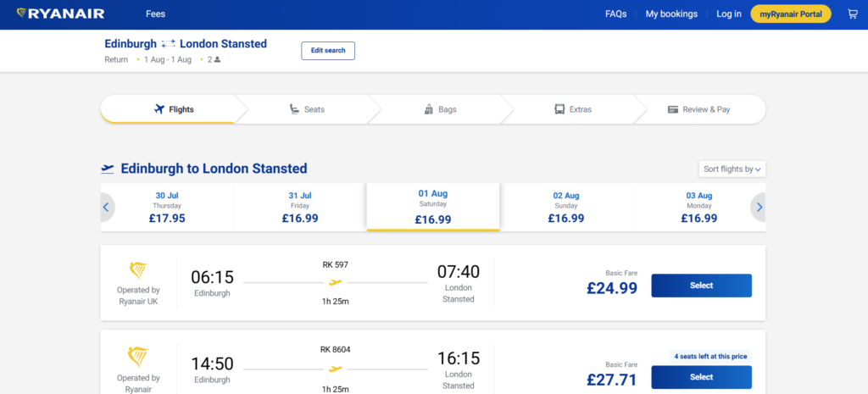Viewport: 868px width, 394px height.
Task: Choose the 02 Aug Sunday date
Action: pyautogui.click(x=566, y=208)
